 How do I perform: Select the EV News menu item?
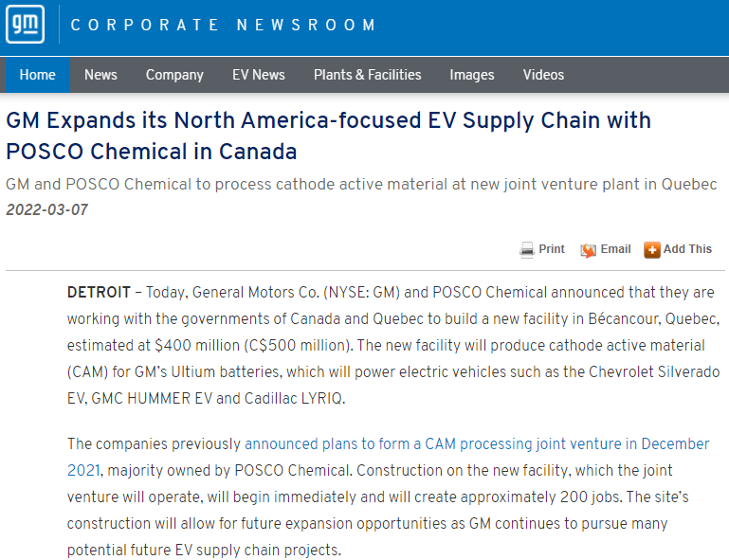click(x=258, y=75)
